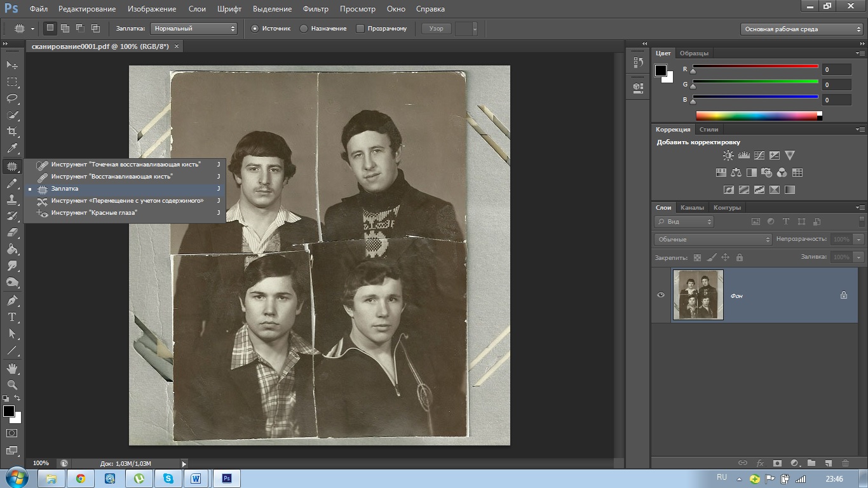868x488 pixels.
Task: Select the Zoom magnifier tool
Action: click(12, 384)
